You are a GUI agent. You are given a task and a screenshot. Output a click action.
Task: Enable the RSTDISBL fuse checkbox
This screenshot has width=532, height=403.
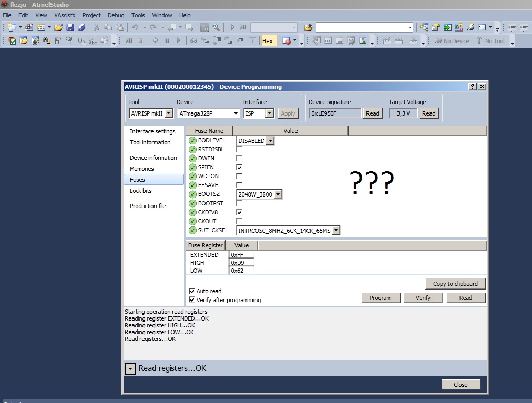click(x=239, y=149)
